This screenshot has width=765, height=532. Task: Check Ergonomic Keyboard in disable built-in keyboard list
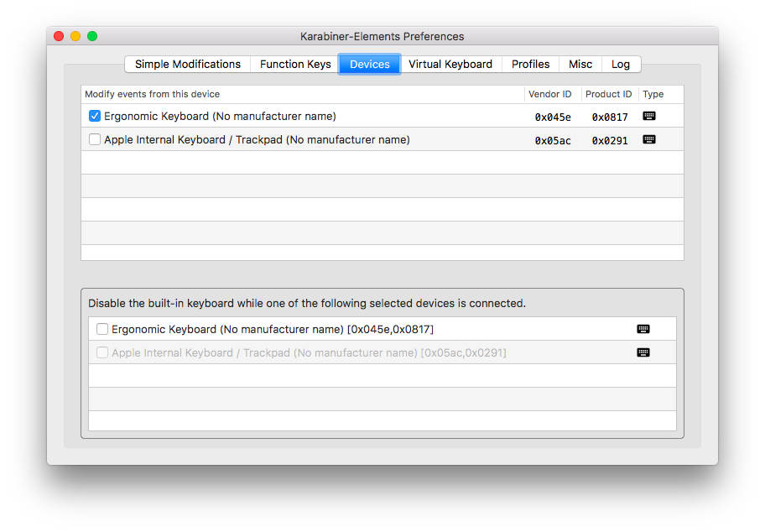tap(102, 329)
